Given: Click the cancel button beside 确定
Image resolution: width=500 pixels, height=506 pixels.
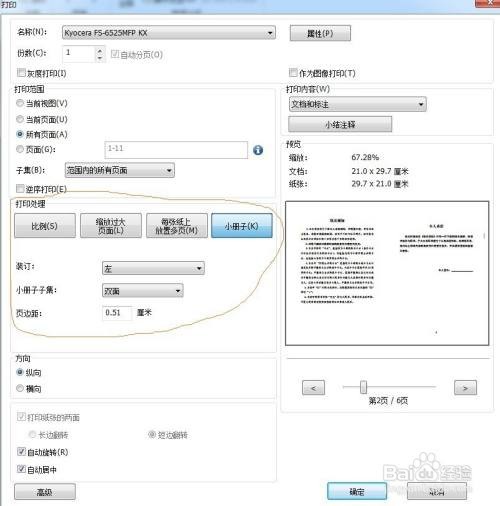Looking at the screenshot, I should (437, 491).
